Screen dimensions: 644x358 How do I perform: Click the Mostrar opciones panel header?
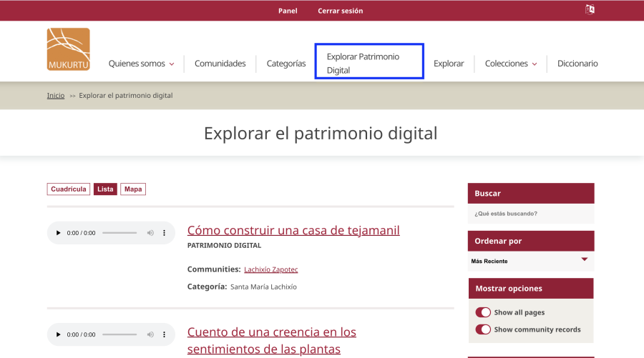point(531,289)
